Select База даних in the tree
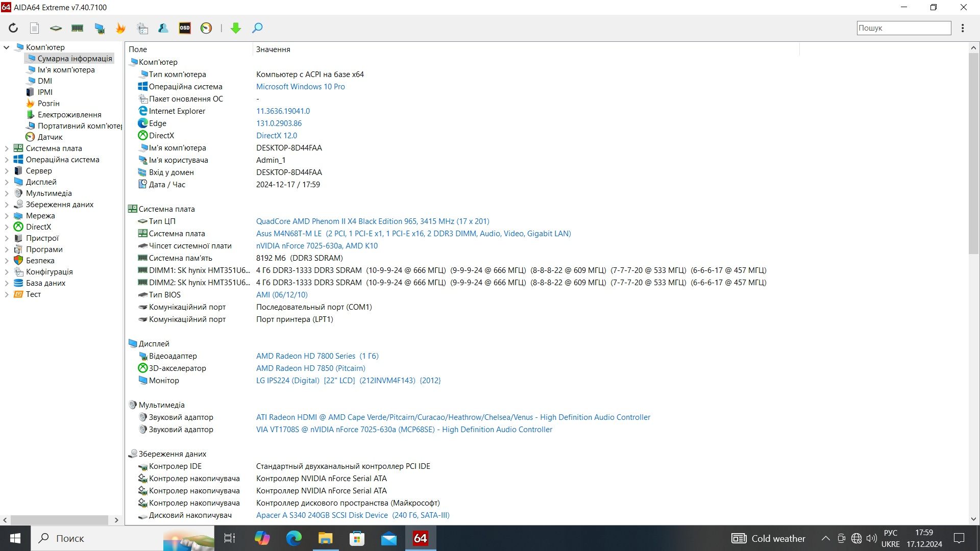 click(x=46, y=283)
